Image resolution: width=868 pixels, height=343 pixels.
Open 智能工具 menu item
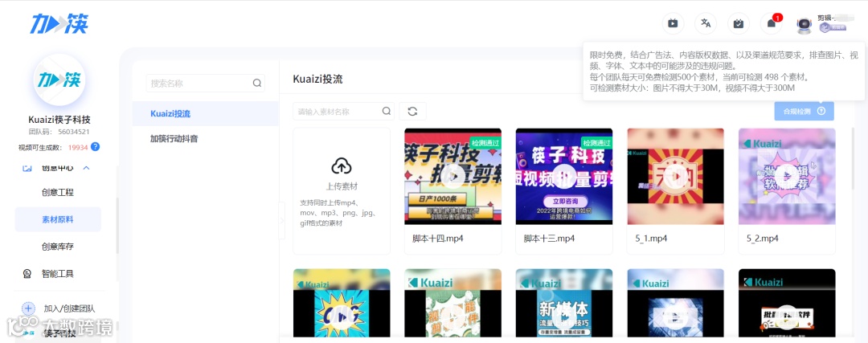[58, 273]
